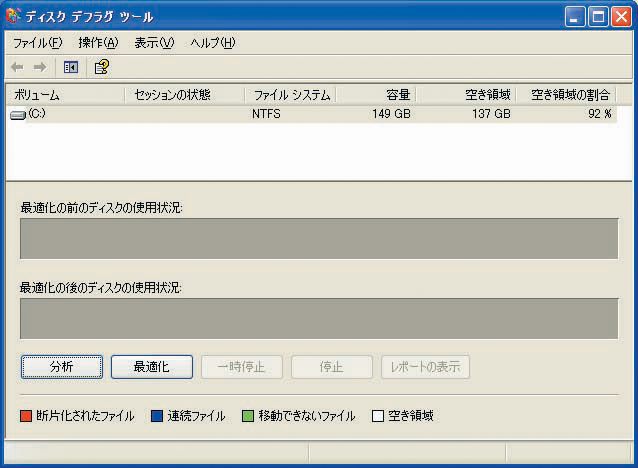Select the (C:) drive icon
This screenshot has width=638, height=468.
point(17,116)
